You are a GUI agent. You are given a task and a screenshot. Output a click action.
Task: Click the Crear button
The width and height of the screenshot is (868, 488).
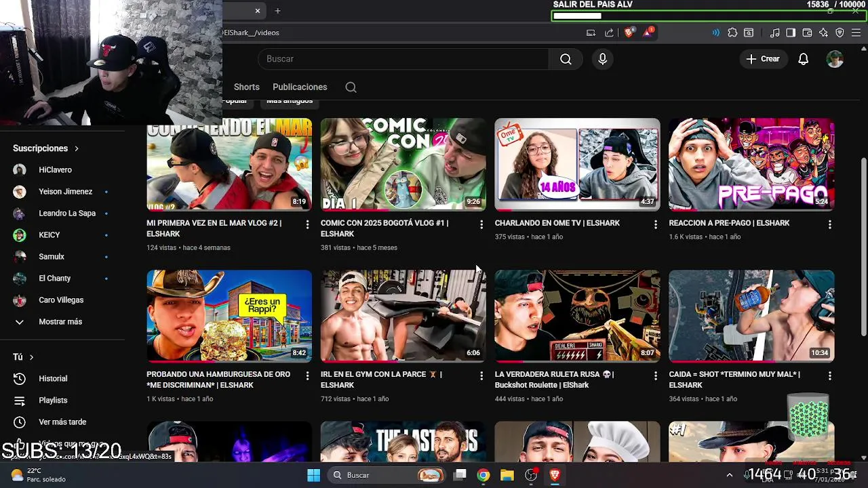tap(763, 59)
